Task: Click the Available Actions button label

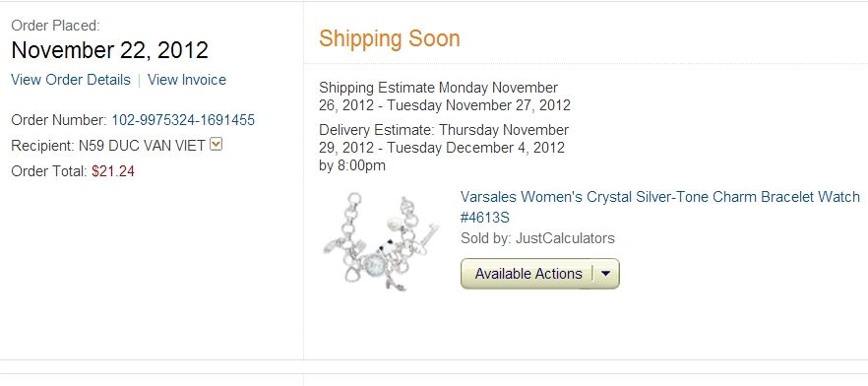Action: (528, 274)
